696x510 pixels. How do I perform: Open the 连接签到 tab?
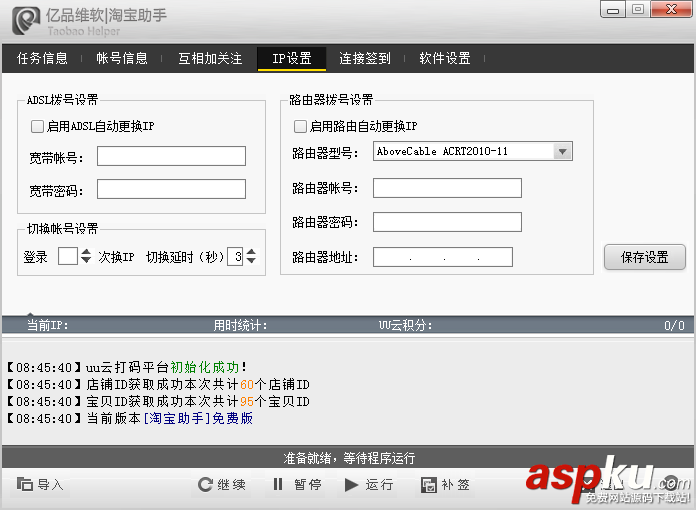coord(365,58)
